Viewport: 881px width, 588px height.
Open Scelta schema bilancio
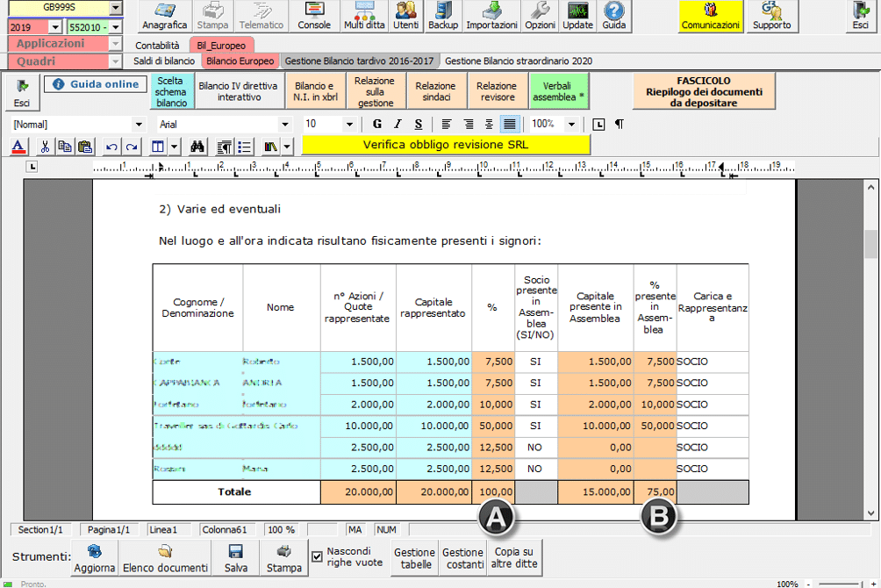[171, 91]
